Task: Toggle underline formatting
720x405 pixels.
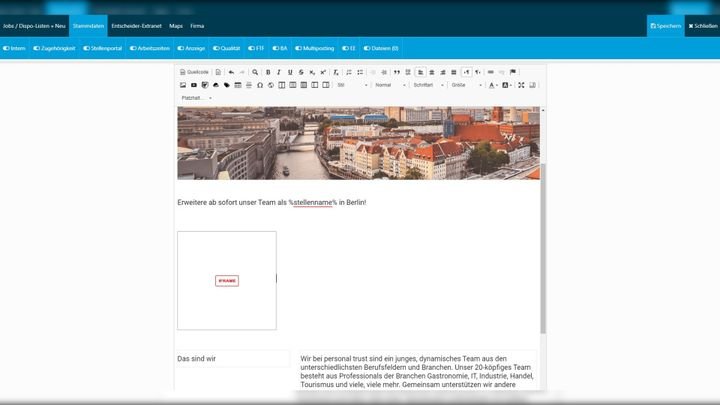Action: pos(290,72)
